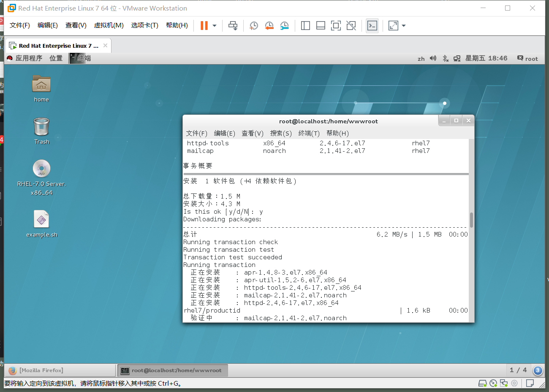Open VMware 选项卡(T) menu
Screen dimensions: 549x392
(x=144, y=25)
